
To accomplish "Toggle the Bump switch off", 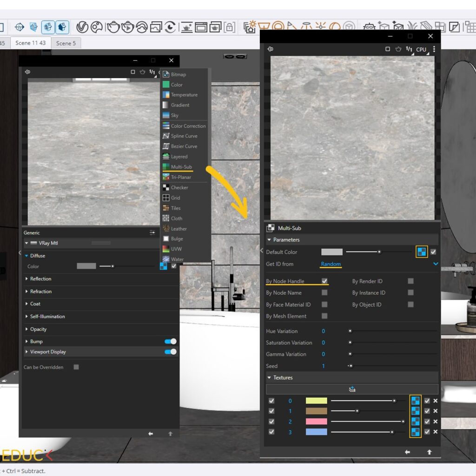I will click(171, 341).
